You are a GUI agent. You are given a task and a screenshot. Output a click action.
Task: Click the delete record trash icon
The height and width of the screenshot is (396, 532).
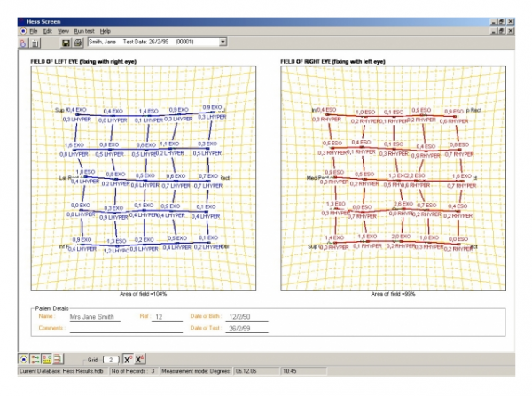click(35, 43)
